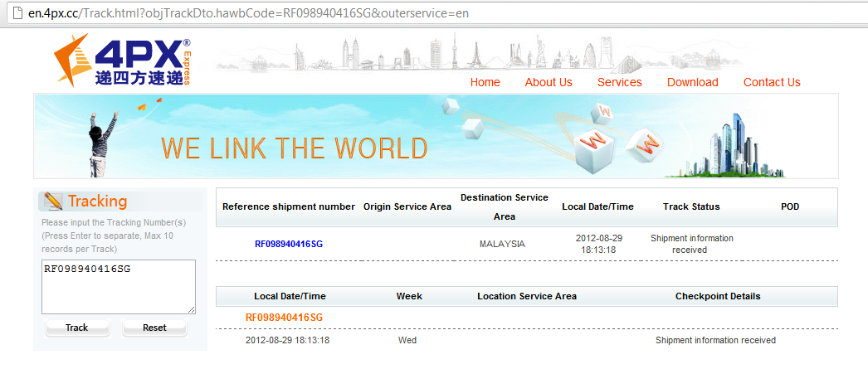Click the Origin Service Area header
This screenshot has height=369, width=868.
407,207
